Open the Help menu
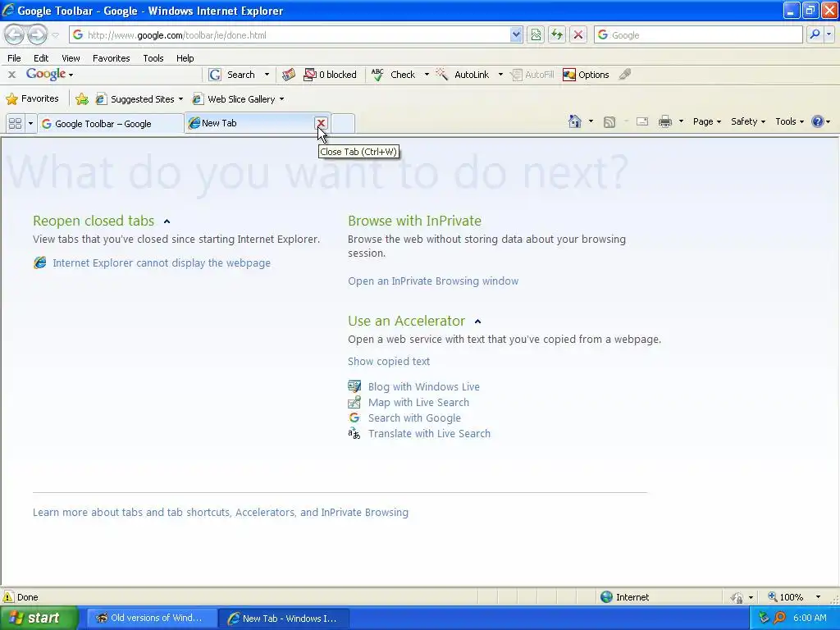840x630 pixels. (185, 58)
